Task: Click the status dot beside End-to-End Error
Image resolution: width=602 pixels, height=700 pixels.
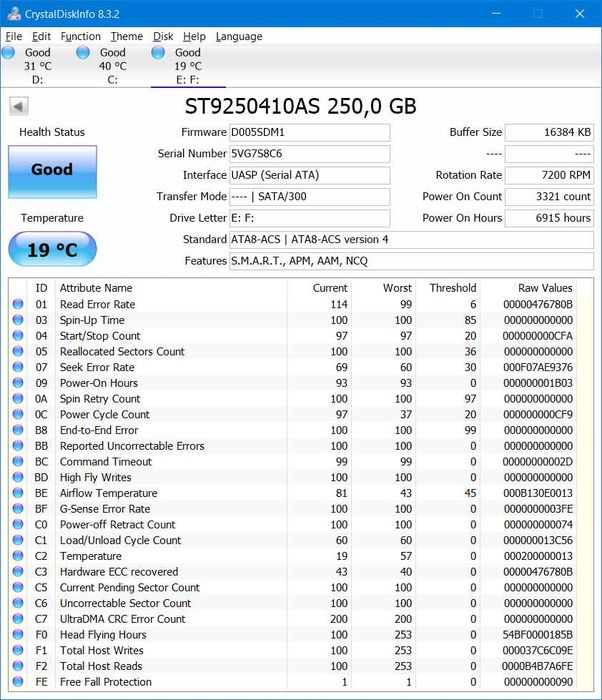Action: (18, 430)
